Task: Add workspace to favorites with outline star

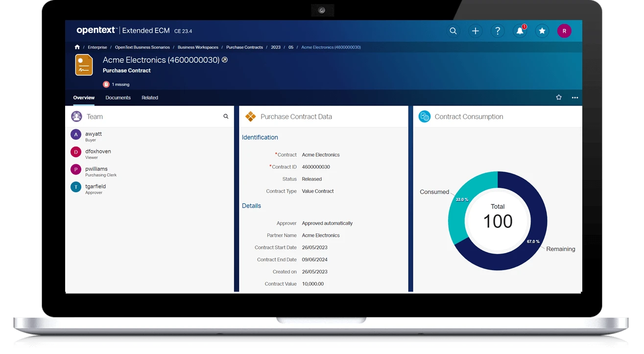Action: point(559,98)
